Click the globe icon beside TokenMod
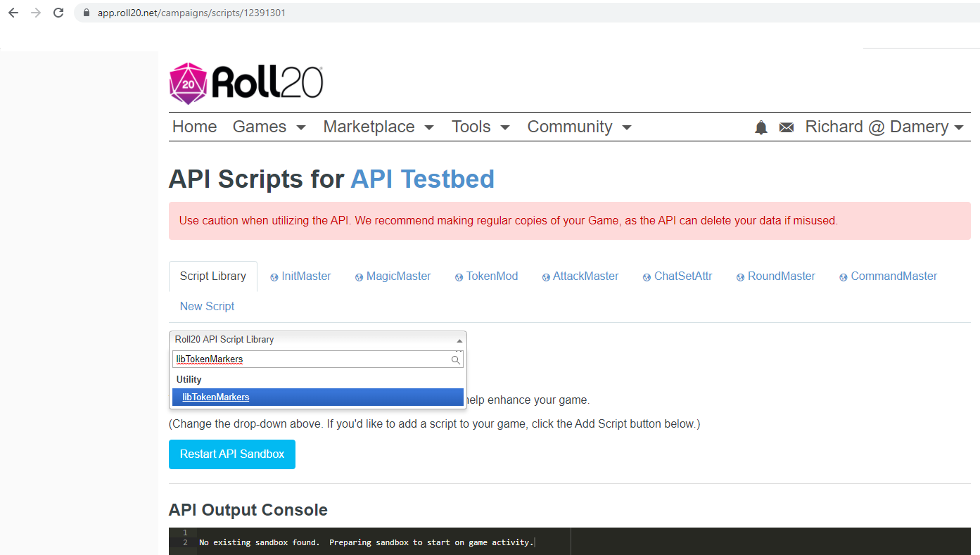 [459, 277]
